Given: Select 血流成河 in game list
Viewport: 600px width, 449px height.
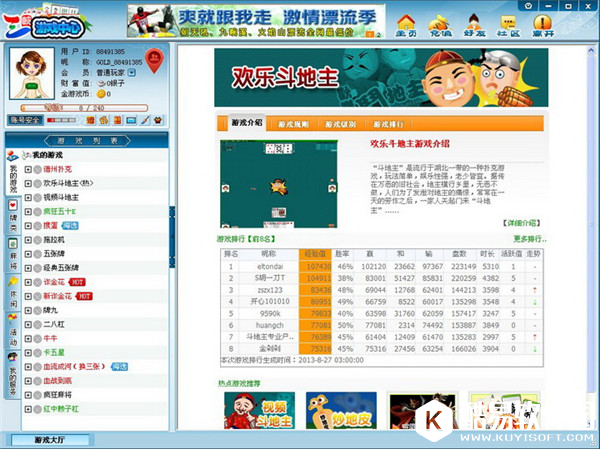Looking at the screenshot, I should click(74, 366).
